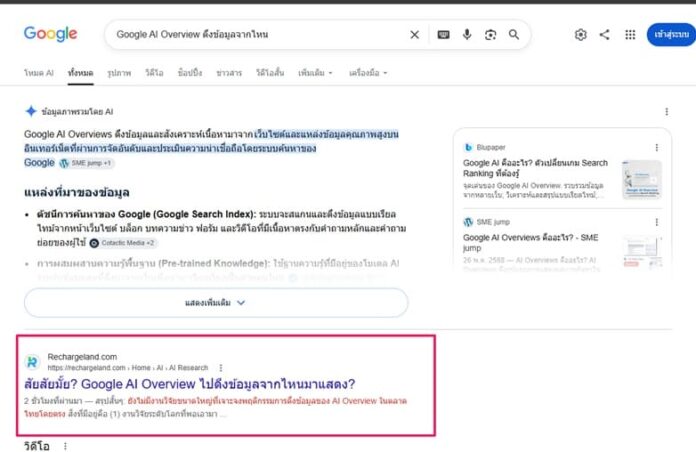Open the Google logo homepage
696x452 pixels.
tap(51, 34)
